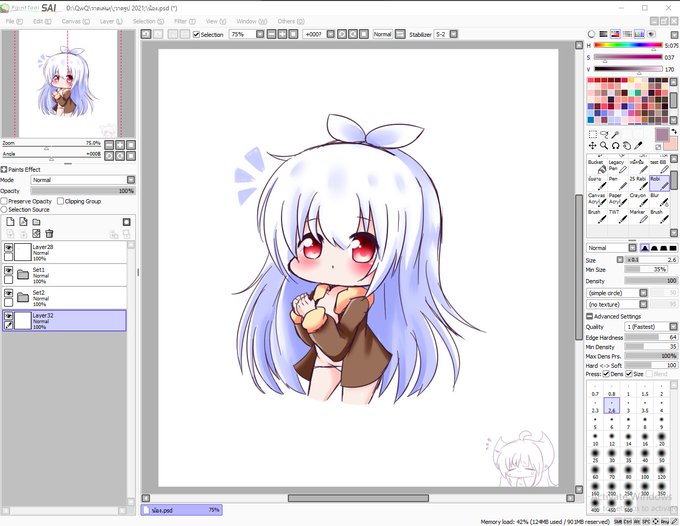Open the 75% zoom dropdown in toolbar
680x526 pixels.
tap(260, 34)
